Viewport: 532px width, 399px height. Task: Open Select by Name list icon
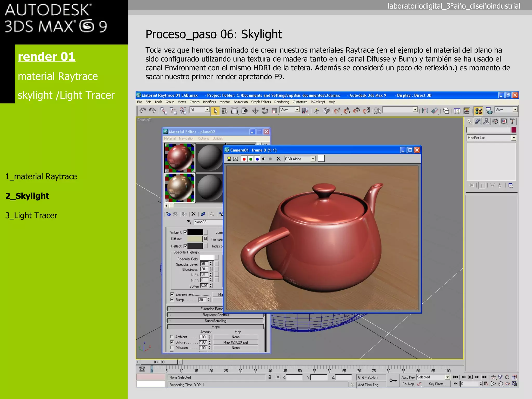[225, 111]
